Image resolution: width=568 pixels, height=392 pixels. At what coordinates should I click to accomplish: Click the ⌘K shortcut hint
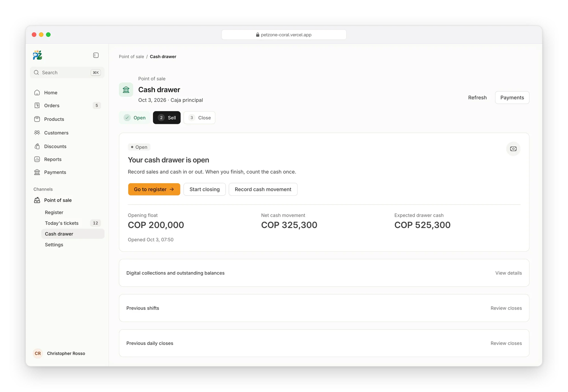tap(96, 73)
